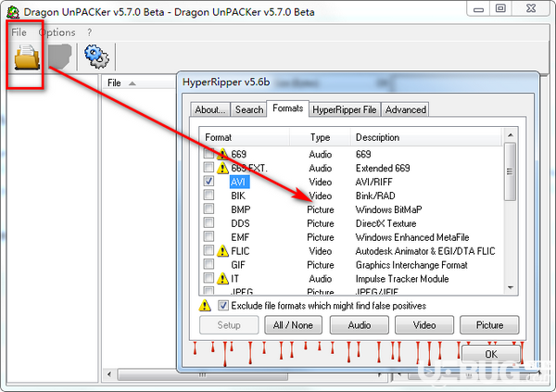Click the warning icon beside IT format

[222, 279]
